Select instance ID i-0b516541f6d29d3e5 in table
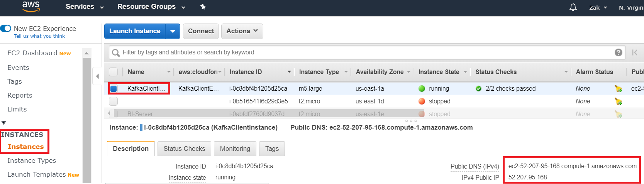 tap(259, 101)
